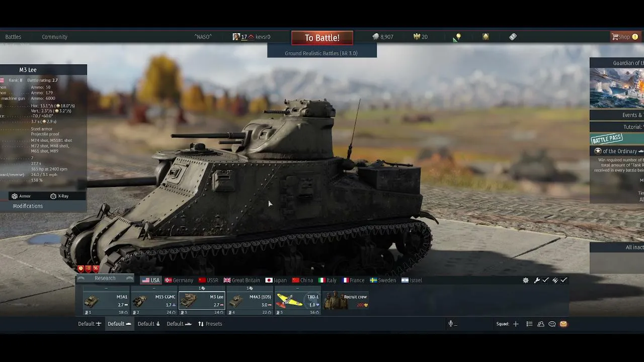Click the Germany flag icon

(169, 281)
